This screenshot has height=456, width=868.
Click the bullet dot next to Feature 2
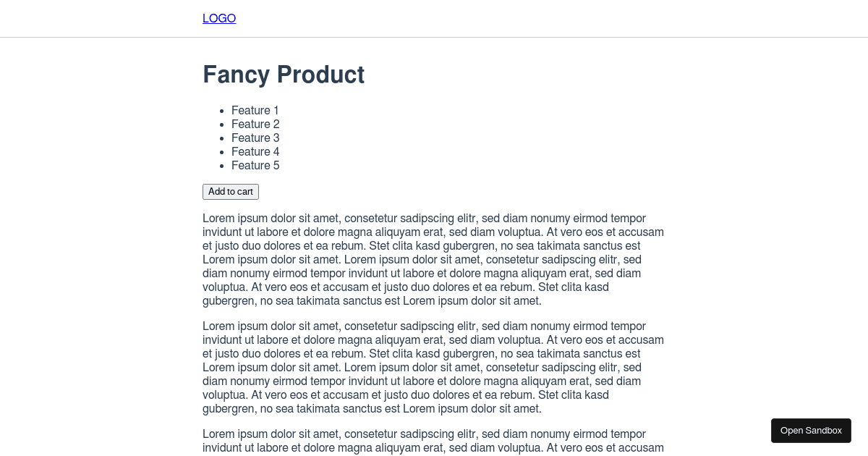point(221,124)
